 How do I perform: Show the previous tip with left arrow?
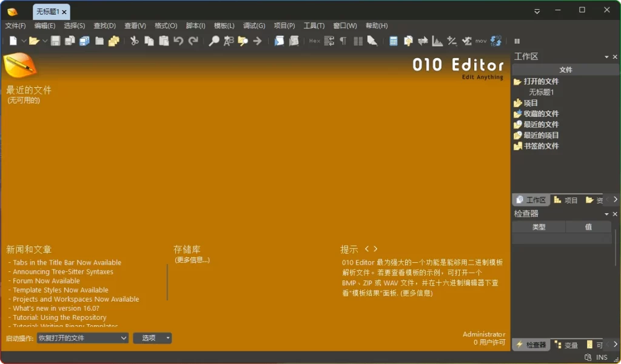point(367,248)
